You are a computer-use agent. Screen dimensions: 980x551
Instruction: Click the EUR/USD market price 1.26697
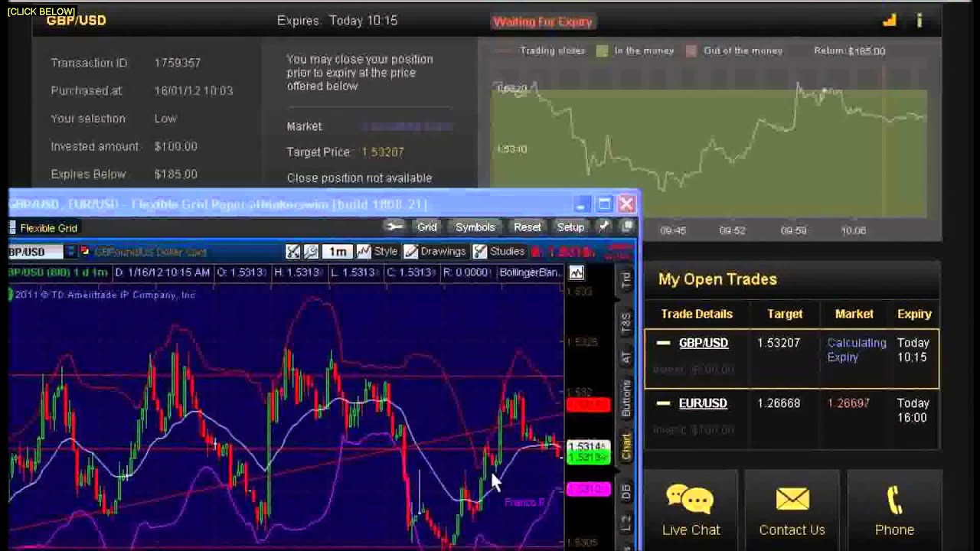coord(848,403)
